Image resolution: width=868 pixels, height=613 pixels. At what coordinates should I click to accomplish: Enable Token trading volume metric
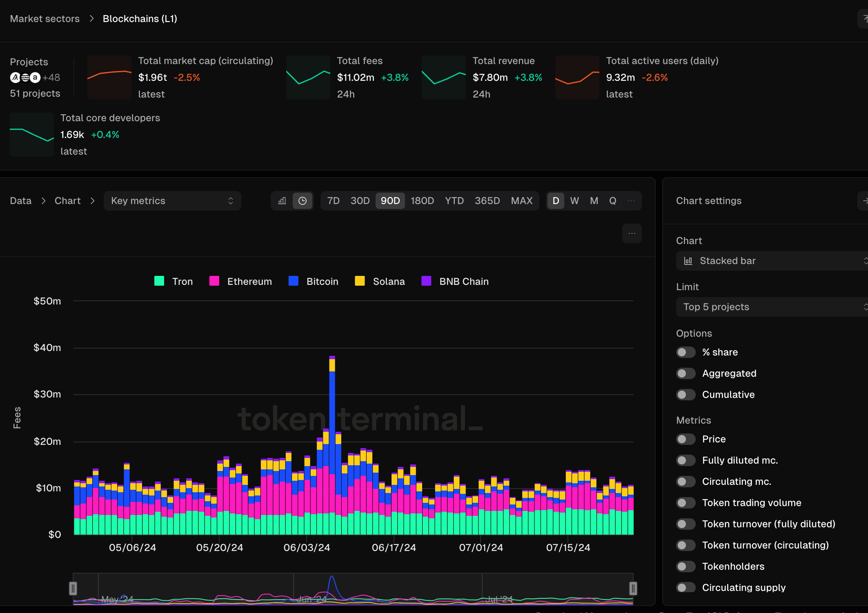pos(686,503)
